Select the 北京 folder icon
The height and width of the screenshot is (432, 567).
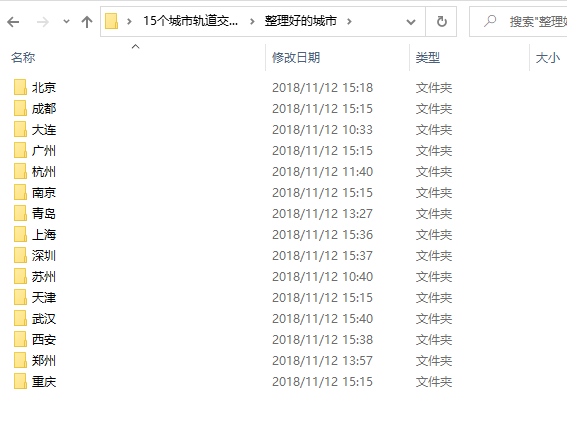click(x=20, y=87)
